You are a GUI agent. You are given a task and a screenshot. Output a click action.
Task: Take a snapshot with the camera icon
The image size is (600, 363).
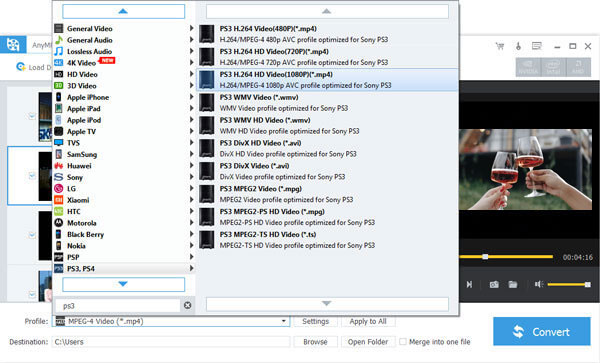494,284
